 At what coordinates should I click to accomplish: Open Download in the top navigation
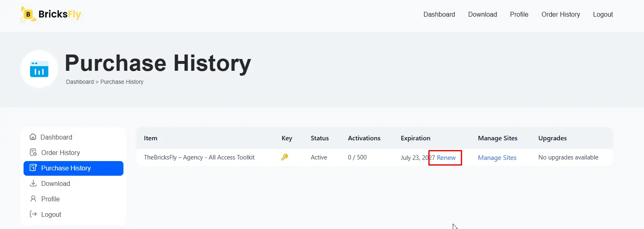coord(482,14)
